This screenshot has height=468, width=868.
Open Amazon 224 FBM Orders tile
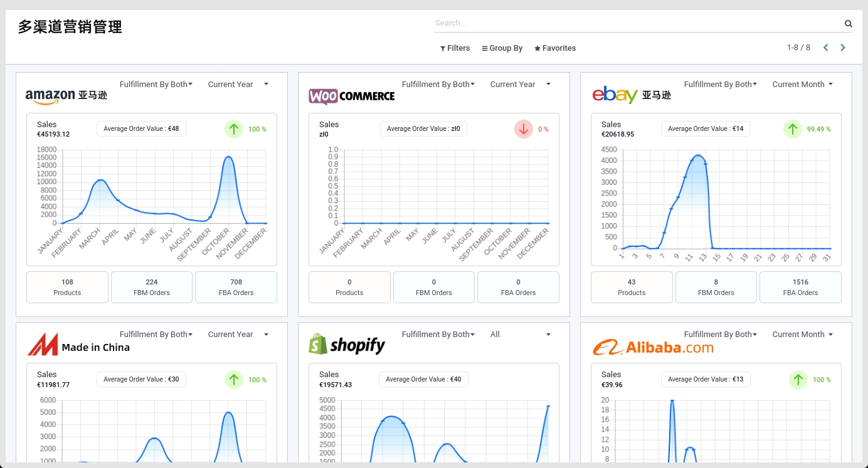coord(152,287)
